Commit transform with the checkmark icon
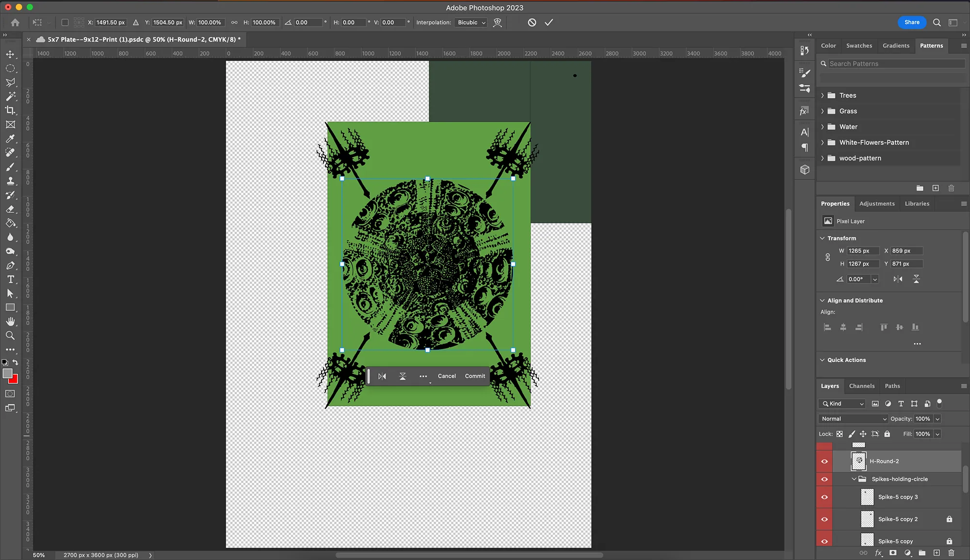970x560 pixels. 549,22
